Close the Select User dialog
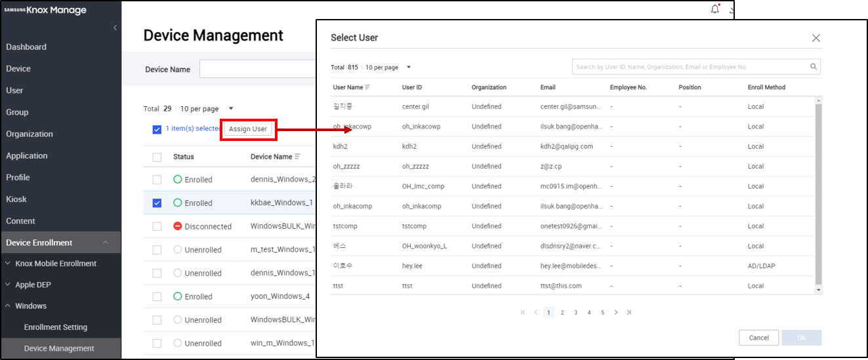 (816, 38)
